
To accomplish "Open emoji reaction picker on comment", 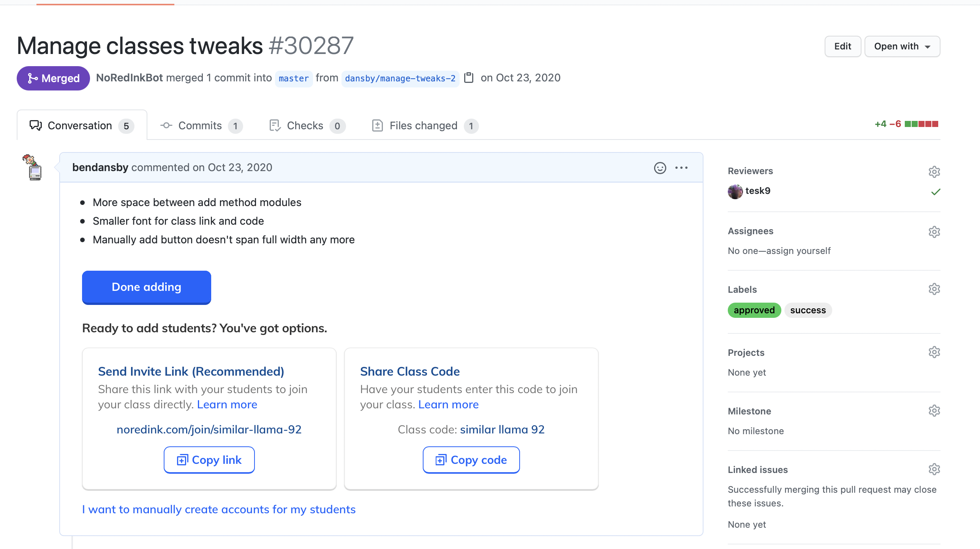I will 660,168.
